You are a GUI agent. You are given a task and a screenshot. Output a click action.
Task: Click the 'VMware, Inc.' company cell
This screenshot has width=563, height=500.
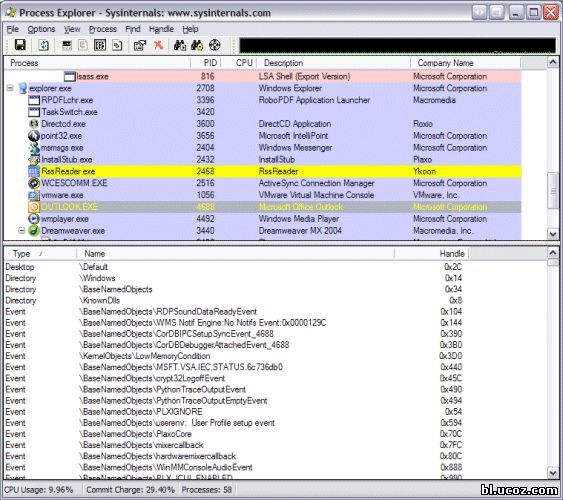[x=435, y=195]
